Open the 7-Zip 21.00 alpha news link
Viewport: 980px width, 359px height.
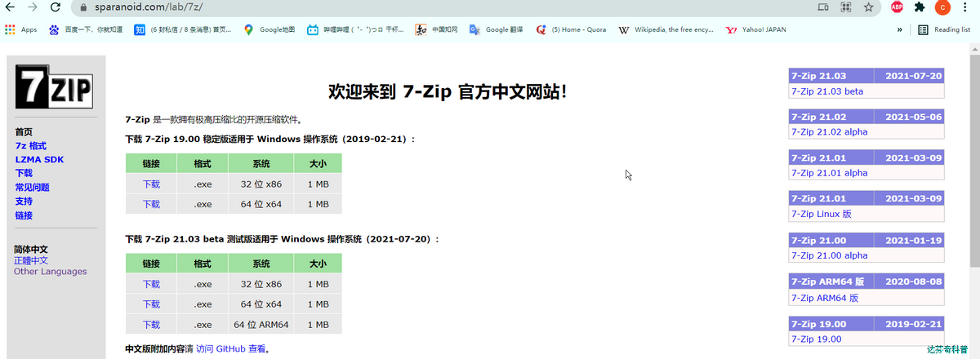[x=830, y=255]
